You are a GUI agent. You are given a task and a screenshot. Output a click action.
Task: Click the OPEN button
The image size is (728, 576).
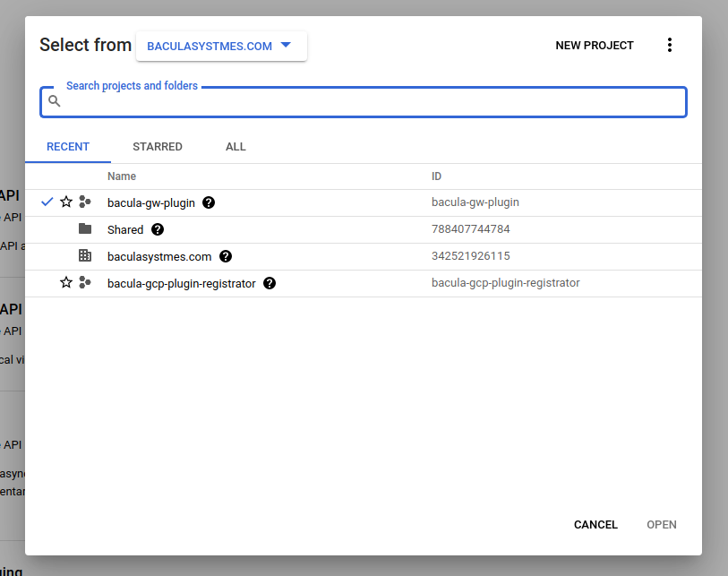(x=662, y=525)
